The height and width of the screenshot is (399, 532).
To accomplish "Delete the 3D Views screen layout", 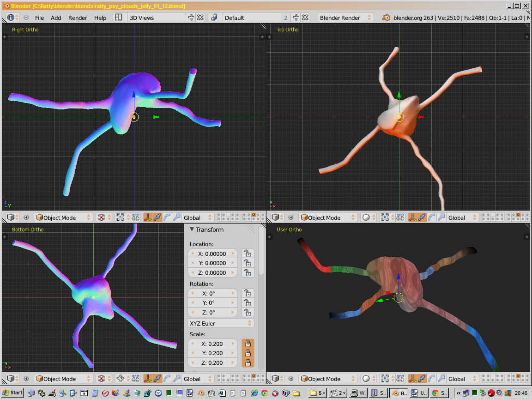I will pyautogui.click(x=200, y=18).
